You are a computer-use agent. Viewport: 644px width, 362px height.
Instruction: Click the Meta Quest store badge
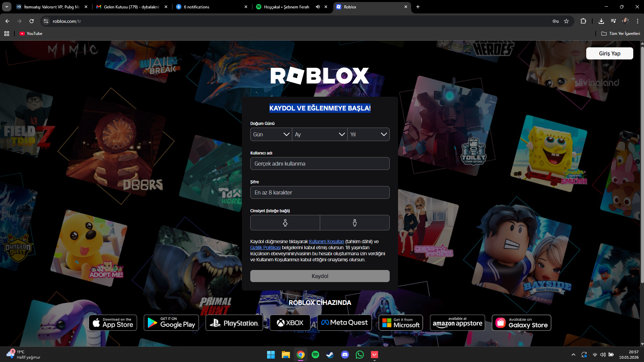tap(344, 323)
